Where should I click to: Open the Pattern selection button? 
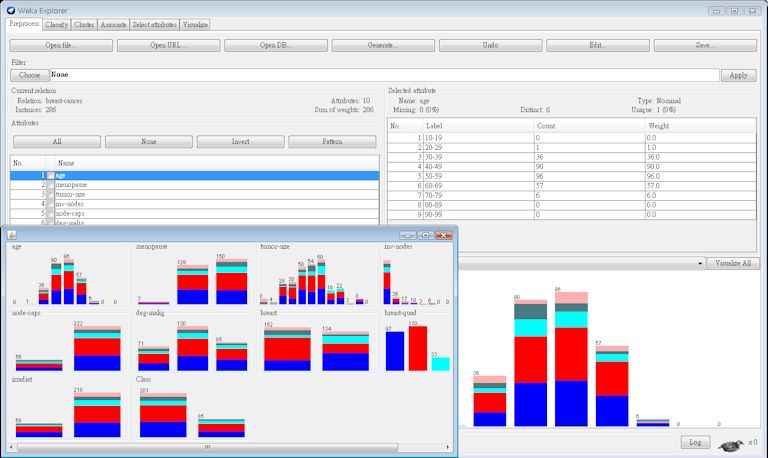(x=332, y=142)
